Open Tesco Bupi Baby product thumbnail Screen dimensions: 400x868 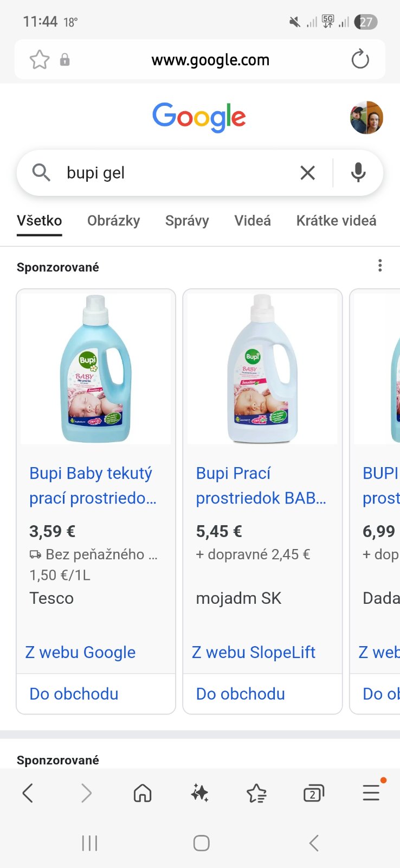(96, 369)
